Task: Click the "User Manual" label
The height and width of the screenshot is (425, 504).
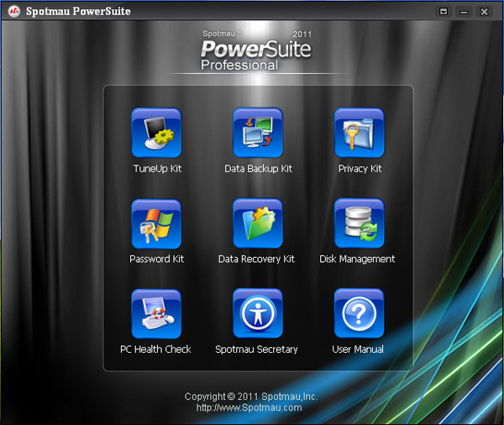Action: (358, 349)
